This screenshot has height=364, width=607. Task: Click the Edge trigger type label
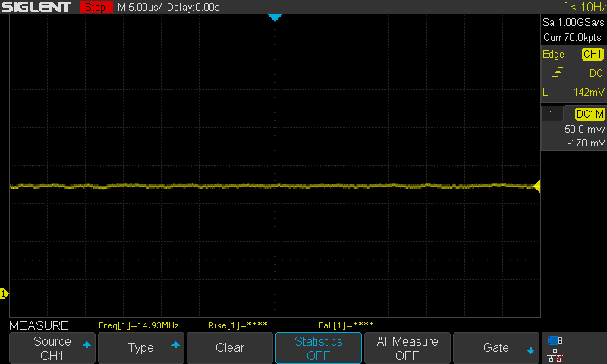pos(553,55)
